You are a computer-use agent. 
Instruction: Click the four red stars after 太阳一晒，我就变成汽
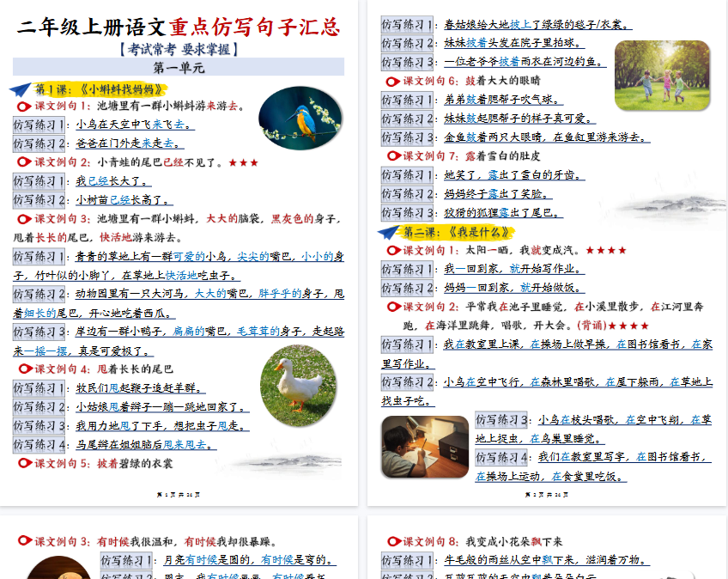(x=610, y=251)
